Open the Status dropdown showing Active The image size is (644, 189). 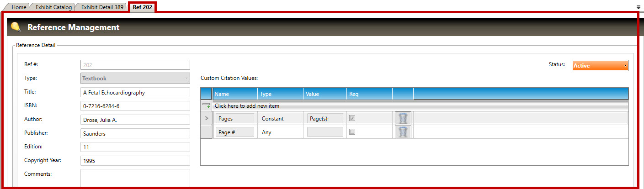point(600,66)
